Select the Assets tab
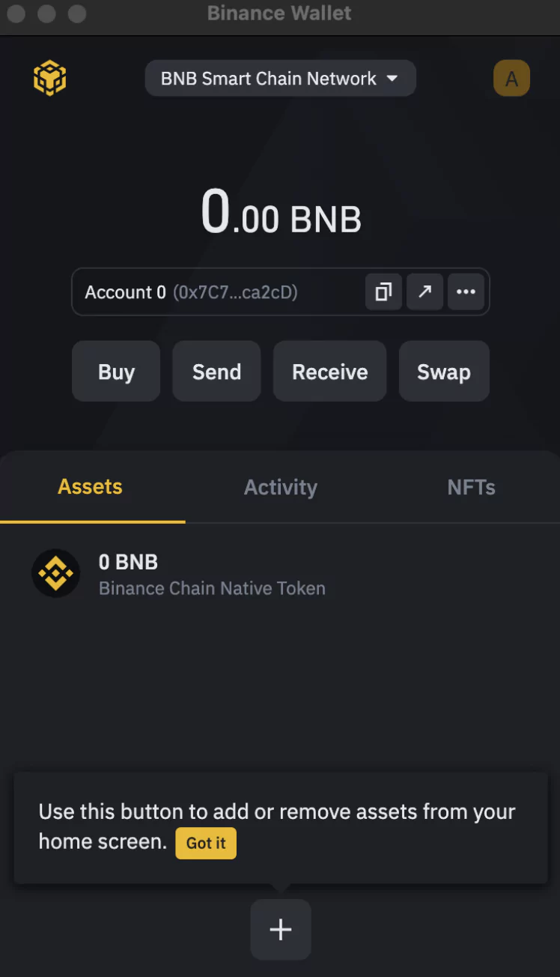 (90, 487)
